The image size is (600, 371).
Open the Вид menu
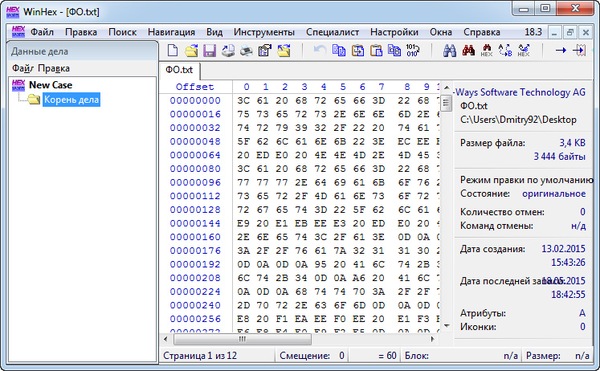coord(214,32)
